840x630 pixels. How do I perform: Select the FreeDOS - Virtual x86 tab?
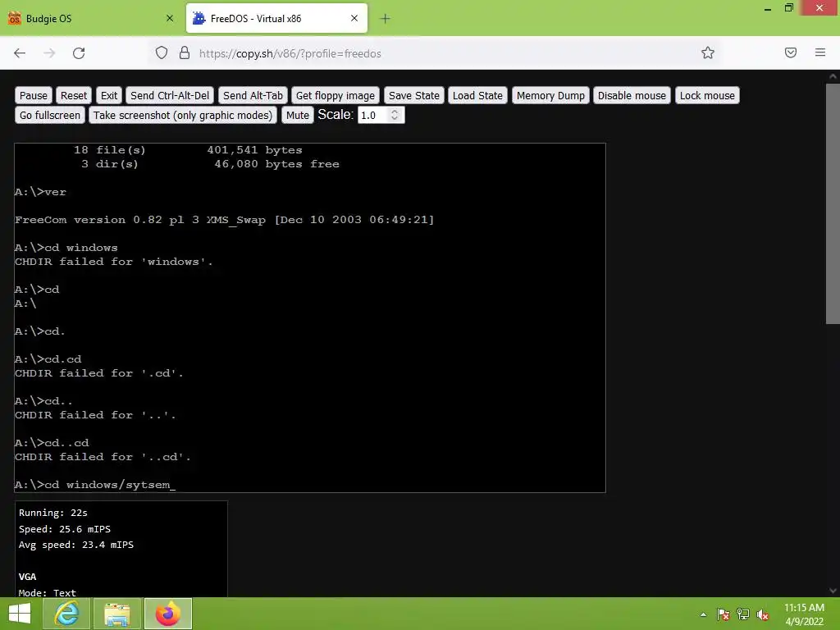276,18
